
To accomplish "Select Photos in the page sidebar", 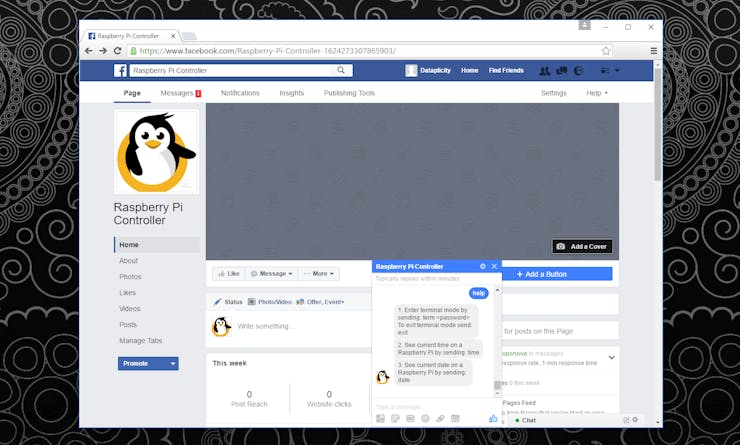I will click(x=130, y=277).
